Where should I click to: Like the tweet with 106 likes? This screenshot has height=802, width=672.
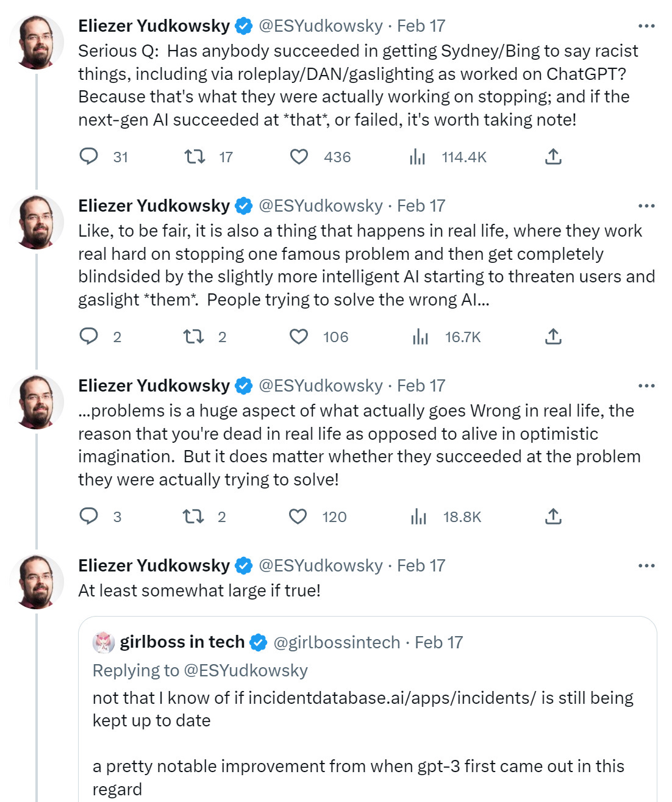pyautogui.click(x=299, y=337)
